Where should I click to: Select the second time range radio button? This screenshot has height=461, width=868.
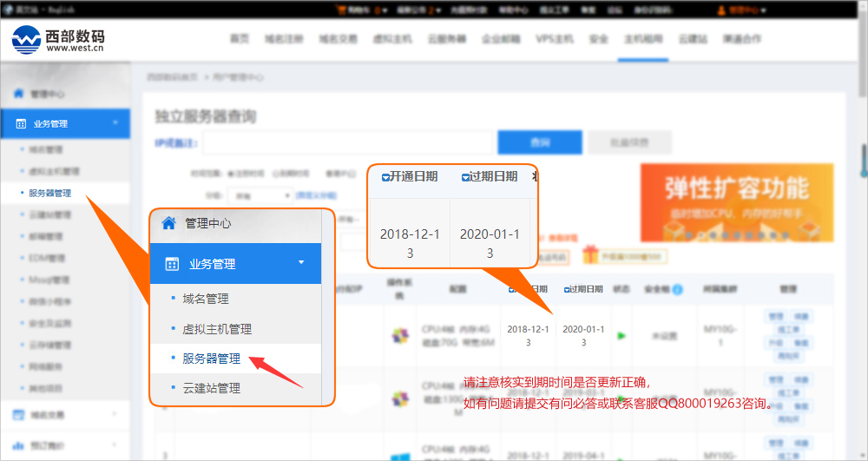[276, 173]
